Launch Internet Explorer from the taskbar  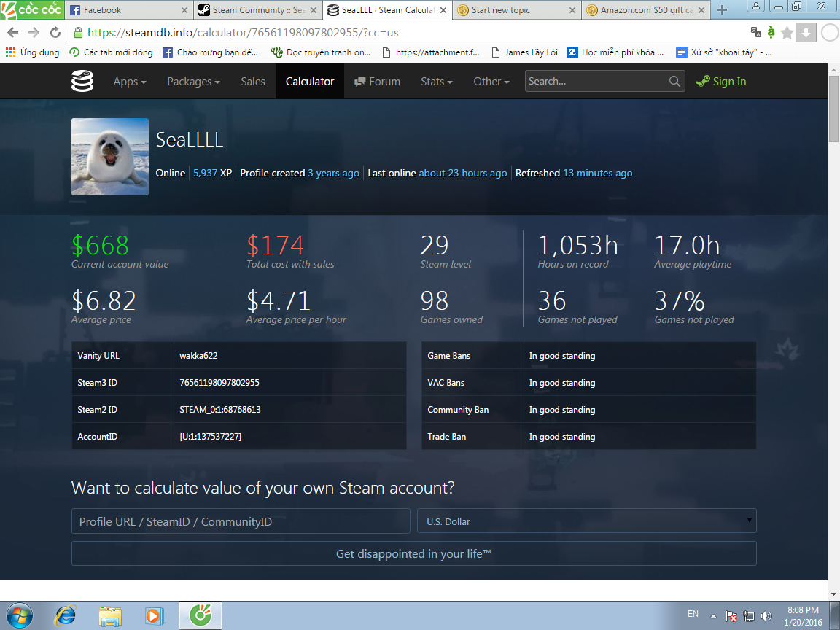click(66, 615)
